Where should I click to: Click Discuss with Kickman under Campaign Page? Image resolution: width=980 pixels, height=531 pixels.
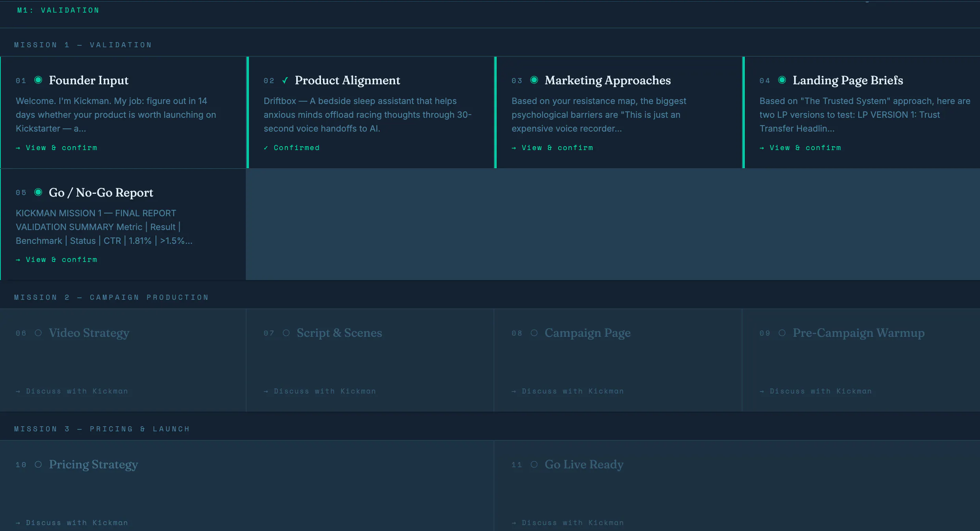(568, 391)
